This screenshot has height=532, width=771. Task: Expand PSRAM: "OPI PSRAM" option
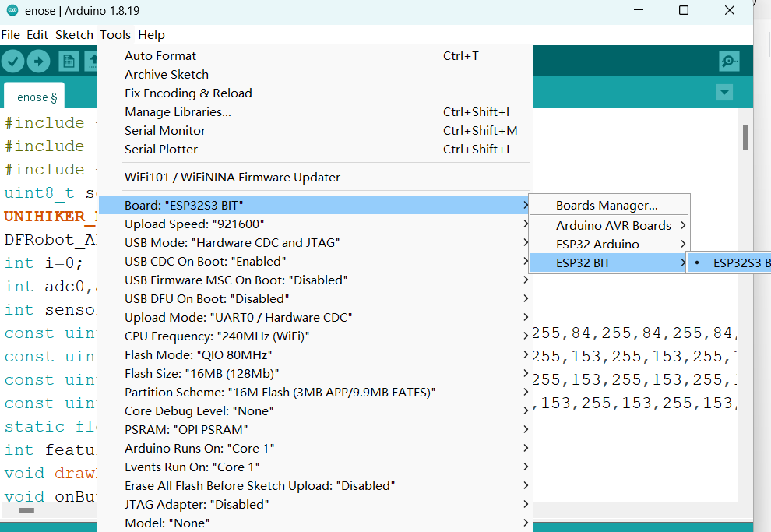coord(315,429)
